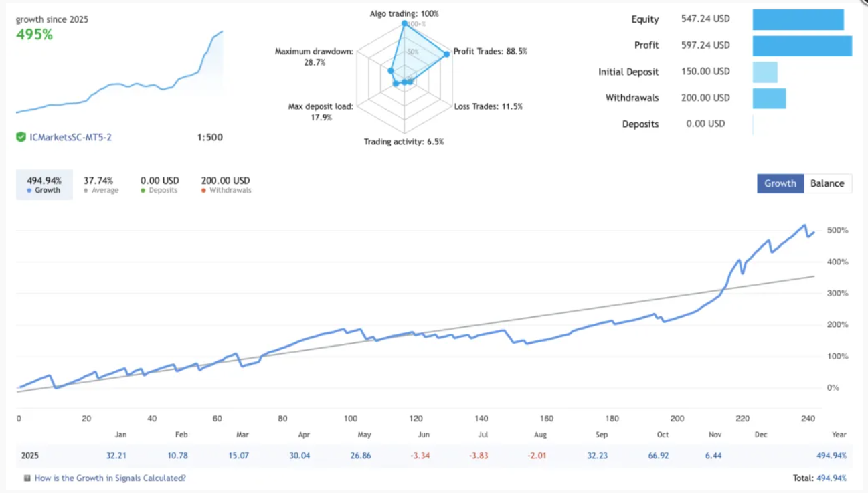The height and width of the screenshot is (493, 868).
Task: Toggle the Withdrawals series legend item
Action: 225,185
